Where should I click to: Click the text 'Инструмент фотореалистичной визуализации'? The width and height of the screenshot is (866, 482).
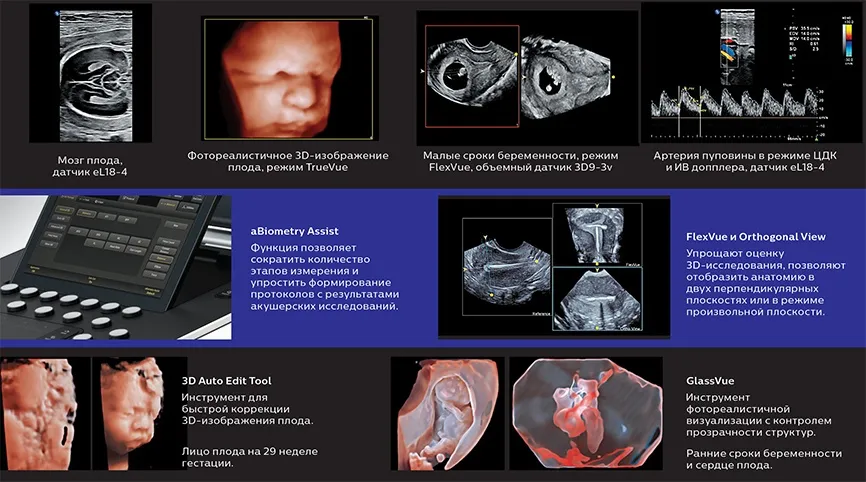[x=758, y=415]
